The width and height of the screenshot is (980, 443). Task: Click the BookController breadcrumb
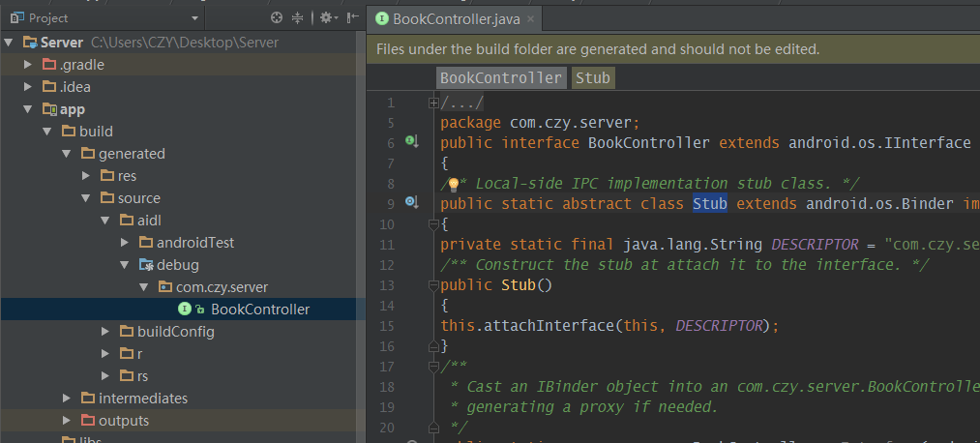coord(500,78)
